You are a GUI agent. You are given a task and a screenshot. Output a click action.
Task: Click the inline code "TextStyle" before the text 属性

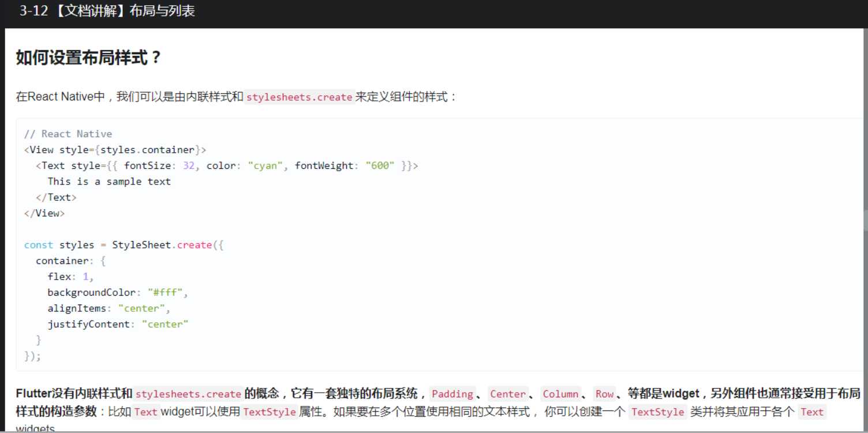point(269,412)
